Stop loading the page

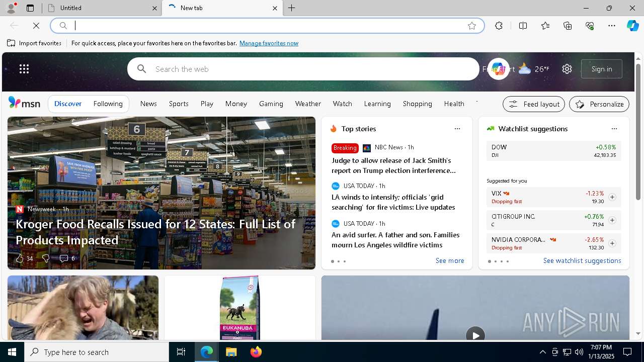pos(36,26)
